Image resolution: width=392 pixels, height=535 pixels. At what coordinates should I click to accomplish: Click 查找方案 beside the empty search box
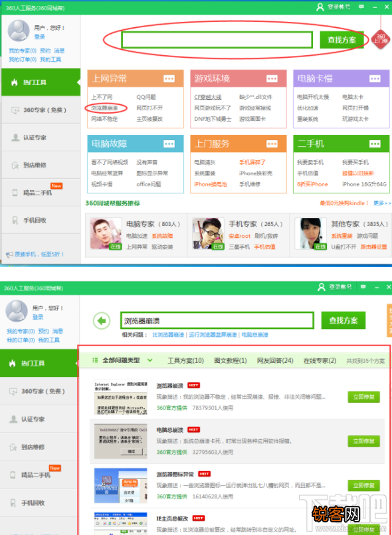pos(342,40)
